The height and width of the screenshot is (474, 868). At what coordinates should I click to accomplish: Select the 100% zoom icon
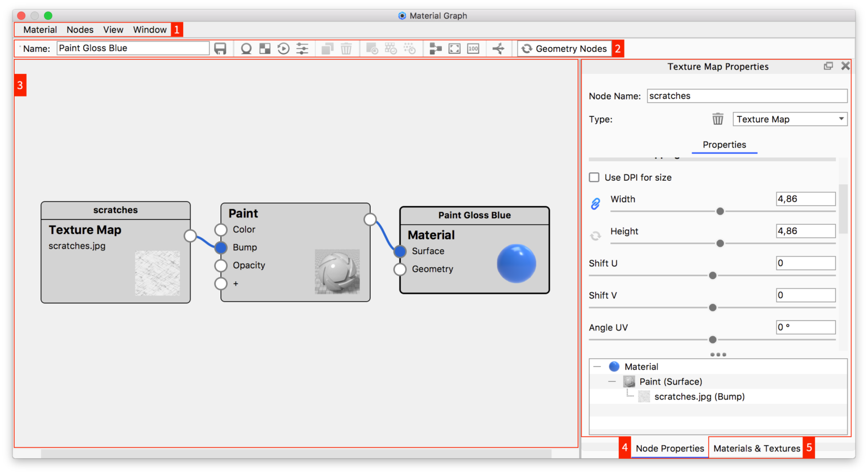coord(473,49)
